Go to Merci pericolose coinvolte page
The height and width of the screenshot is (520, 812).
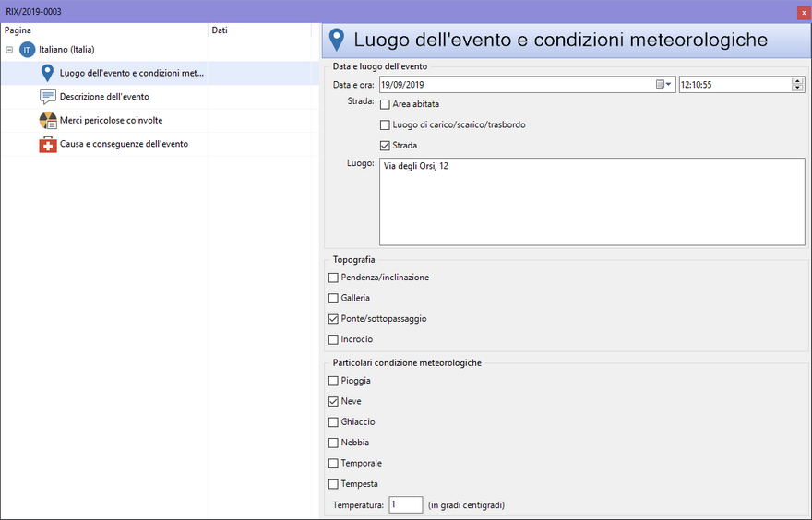[x=111, y=121]
